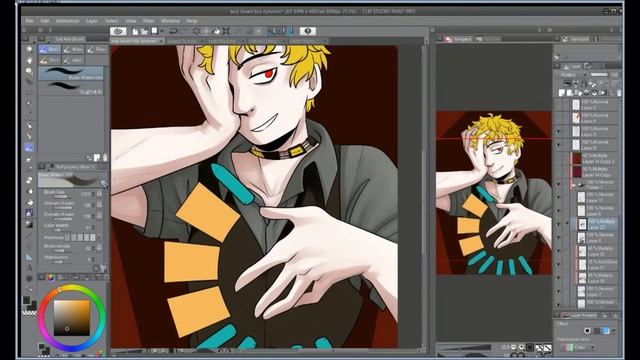Click Zoom out icon in Navigator
640x360 pixels.
click(x=513, y=347)
